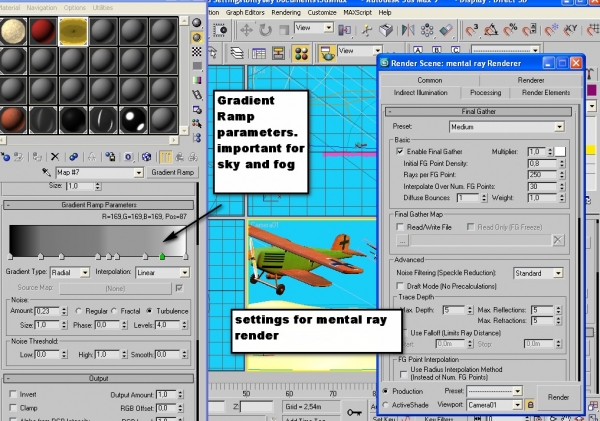This screenshot has width=600, height=421.
Task: Check the Clamp output checkbox
Action: (13, 408)
